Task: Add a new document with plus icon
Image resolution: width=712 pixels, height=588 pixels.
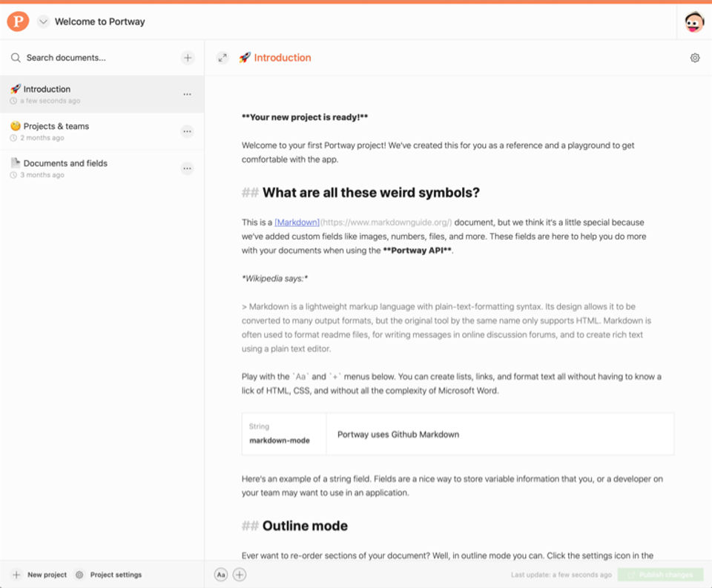Action: (188, 58)
